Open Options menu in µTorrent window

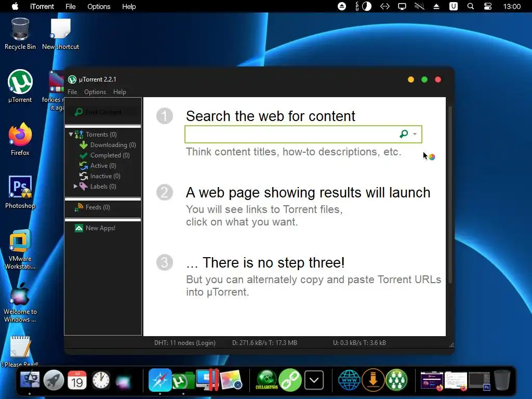coord(95,92)
